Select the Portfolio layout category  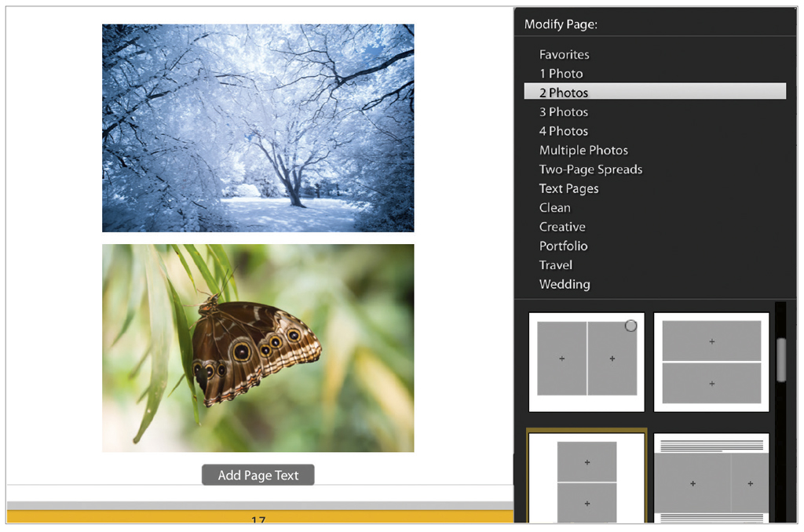click(x=563, y=246)
